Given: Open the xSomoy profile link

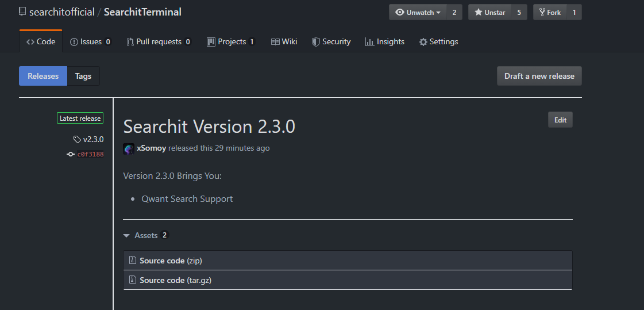Looking at the screenshot, I should pos(152,148).
